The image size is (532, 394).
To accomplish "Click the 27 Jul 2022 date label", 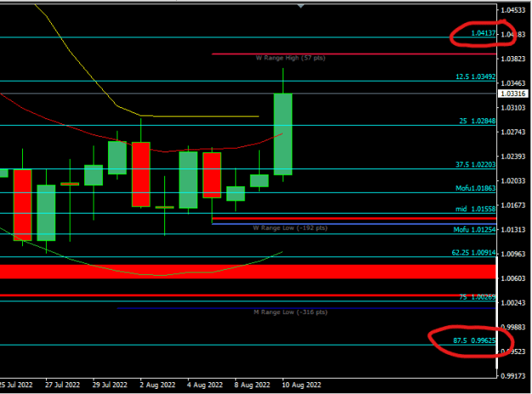I will pyautogui.click(x=62, y=385).
